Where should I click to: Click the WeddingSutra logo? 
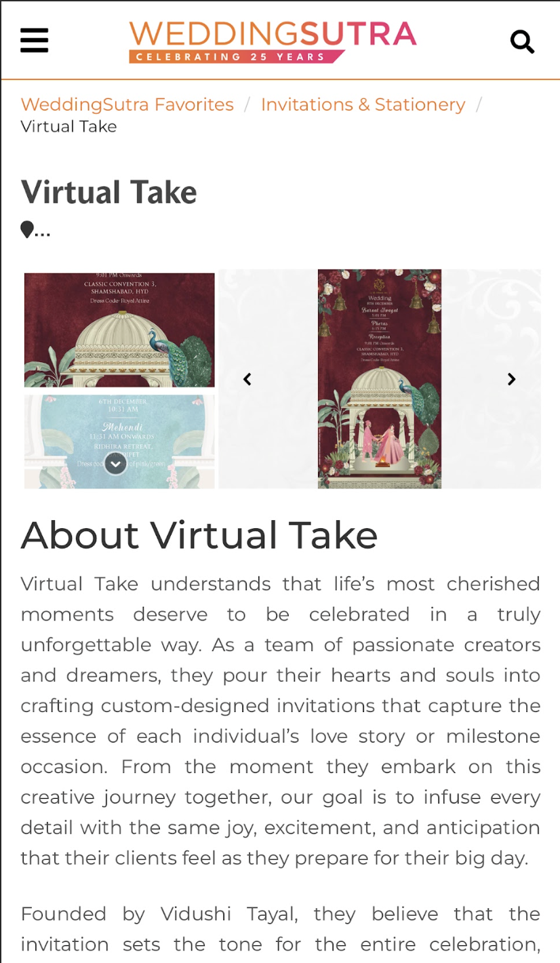[273, 41]
